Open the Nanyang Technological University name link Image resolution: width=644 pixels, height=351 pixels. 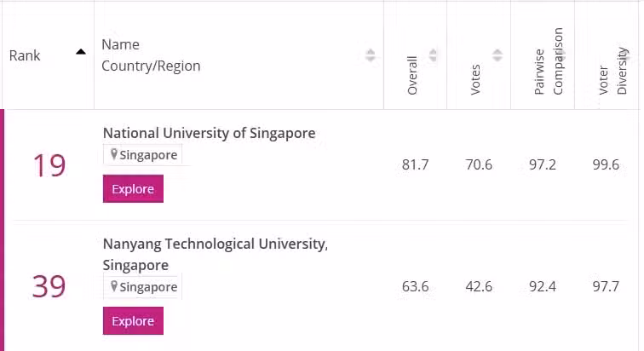(x=216, y=255)
